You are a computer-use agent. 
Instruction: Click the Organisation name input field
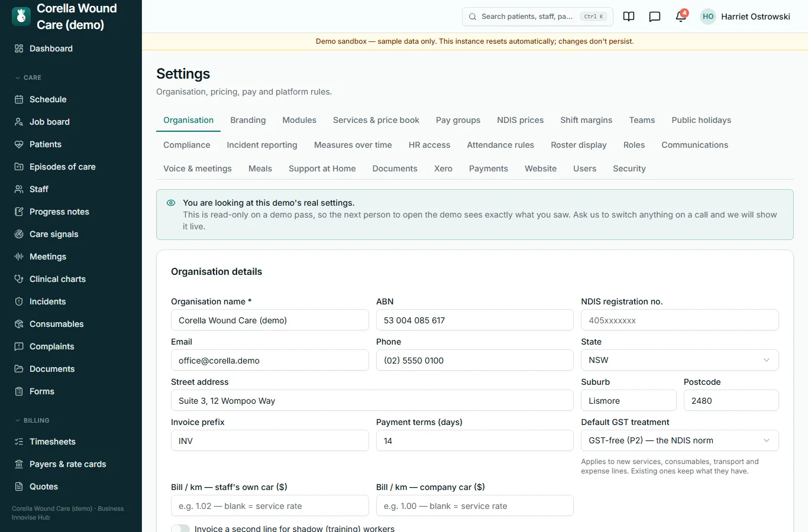click(270, 320)
